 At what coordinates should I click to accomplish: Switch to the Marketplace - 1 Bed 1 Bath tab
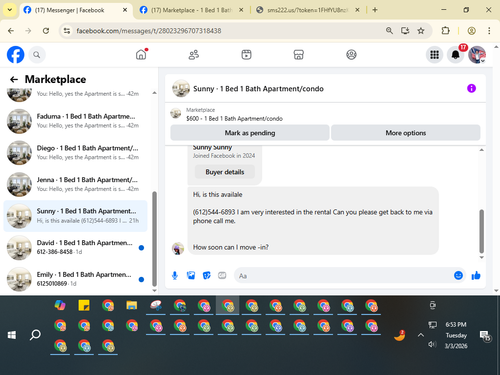point(192,10)
